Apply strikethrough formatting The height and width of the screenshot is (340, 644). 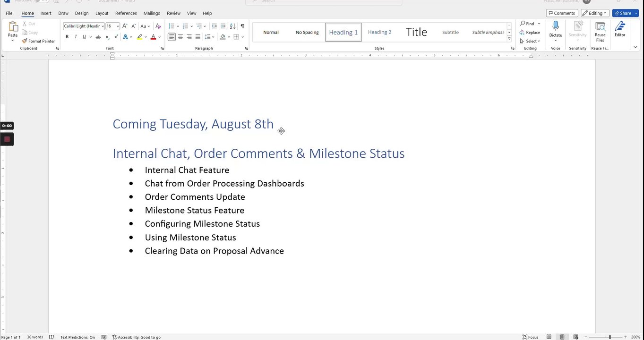pyautogui.click(x=98, y=37)
